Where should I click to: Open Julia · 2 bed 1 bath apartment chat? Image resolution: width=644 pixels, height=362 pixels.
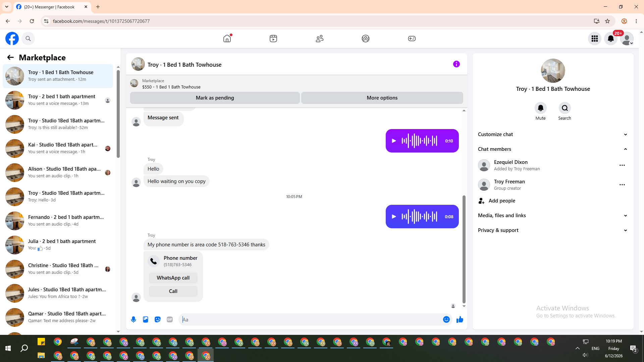point(58,245)
